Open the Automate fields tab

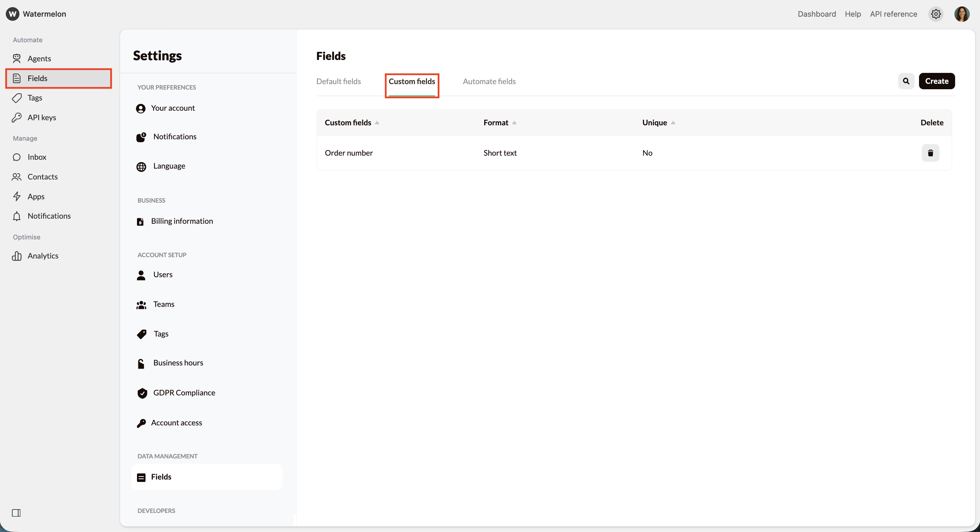pos(489,81)
